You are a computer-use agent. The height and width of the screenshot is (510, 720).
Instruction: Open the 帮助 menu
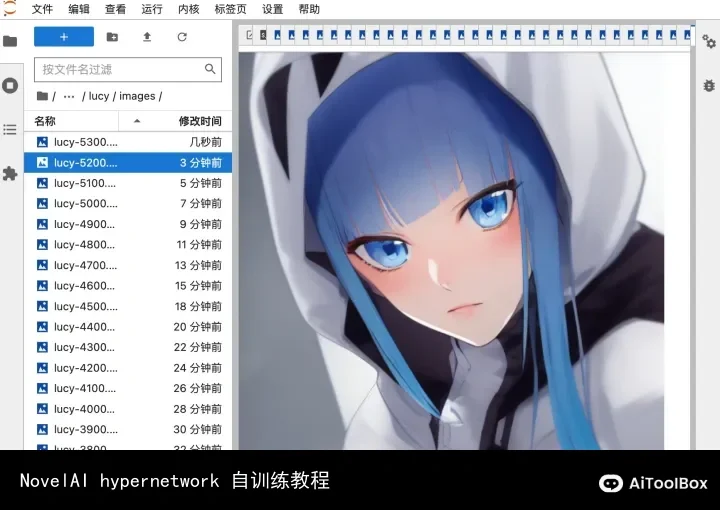(x=309, y=9)
